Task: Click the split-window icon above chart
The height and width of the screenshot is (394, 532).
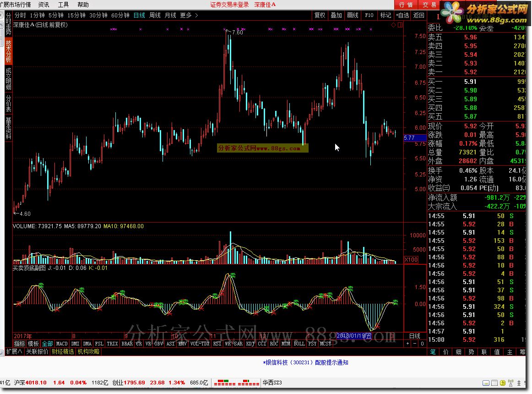Action: pyautogui.click(x=400, y=25)
